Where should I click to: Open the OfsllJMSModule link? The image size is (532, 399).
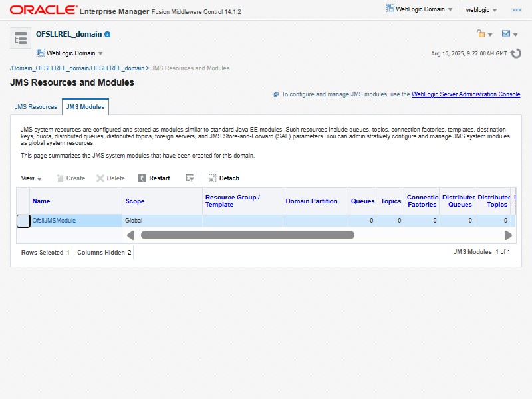coord(54,221)
